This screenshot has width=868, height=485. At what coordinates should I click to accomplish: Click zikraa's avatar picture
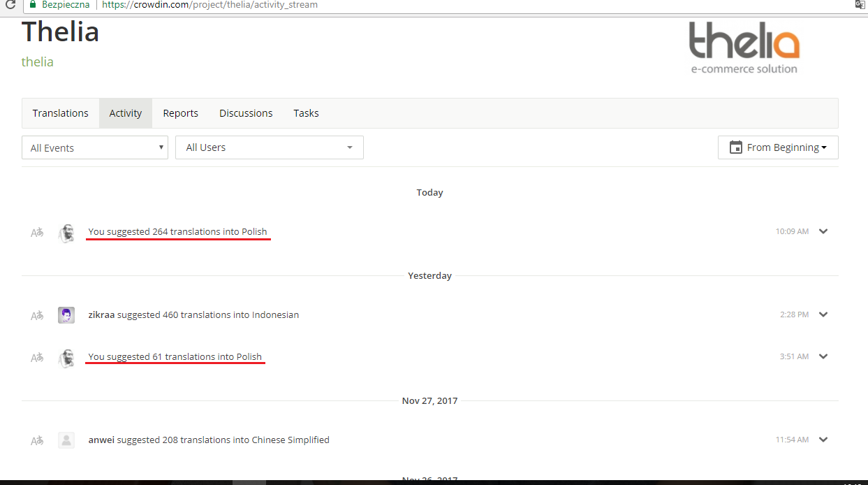[66, 315]
